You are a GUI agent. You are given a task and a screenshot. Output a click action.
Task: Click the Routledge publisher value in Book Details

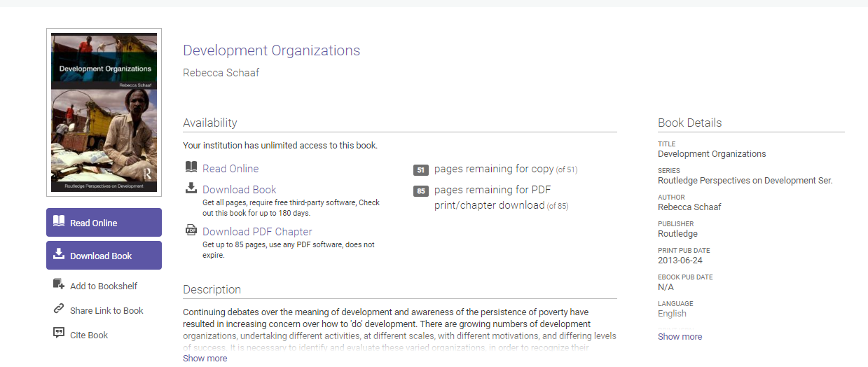[677, 234]
